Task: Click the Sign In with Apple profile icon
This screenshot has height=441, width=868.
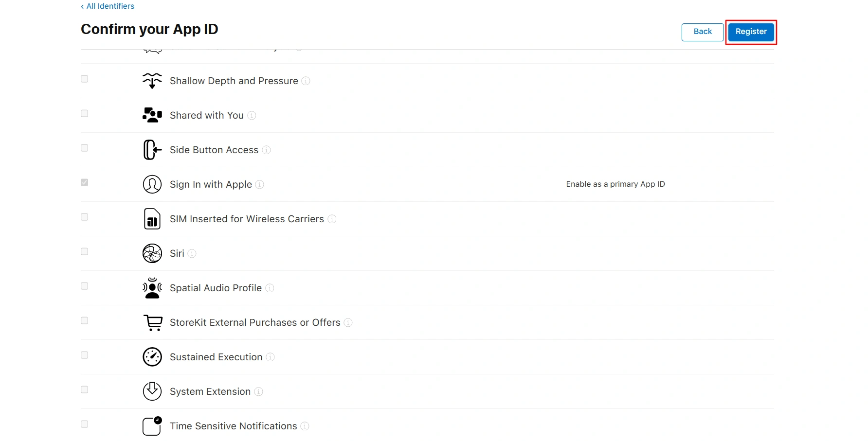Action: 152,184
